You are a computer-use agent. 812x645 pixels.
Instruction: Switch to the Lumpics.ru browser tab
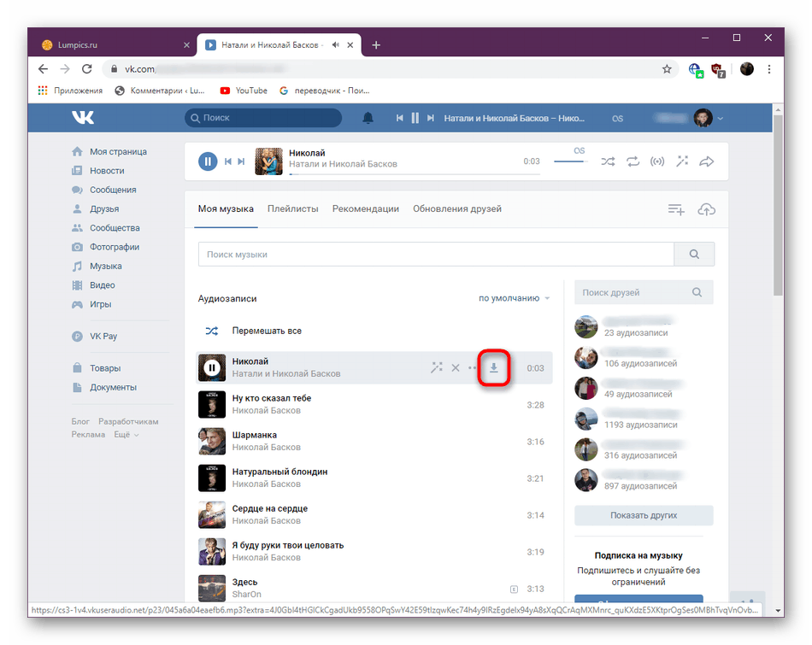pos(115,45)
